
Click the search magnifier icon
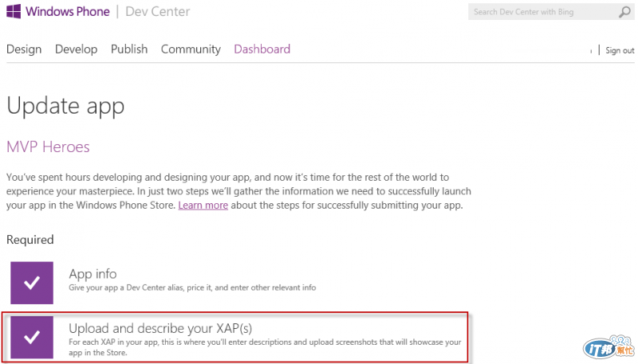coord(624,12)
